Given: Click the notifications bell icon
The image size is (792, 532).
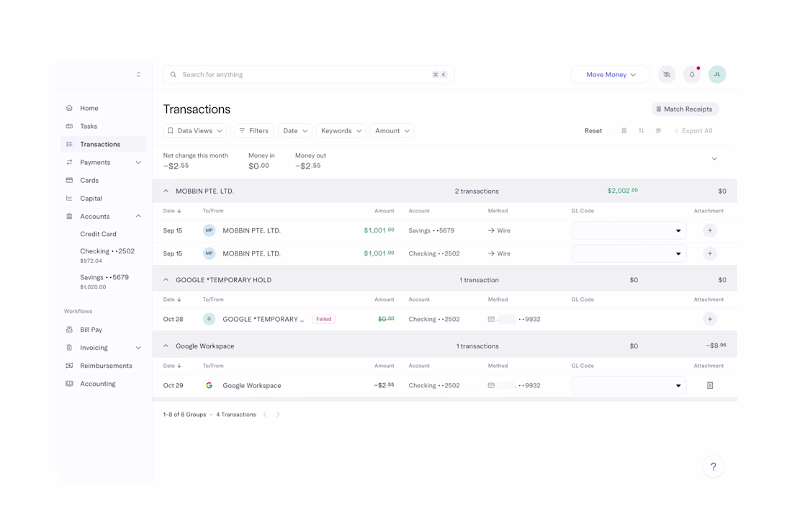Looking at the screenshot, I should pos(692,75).
